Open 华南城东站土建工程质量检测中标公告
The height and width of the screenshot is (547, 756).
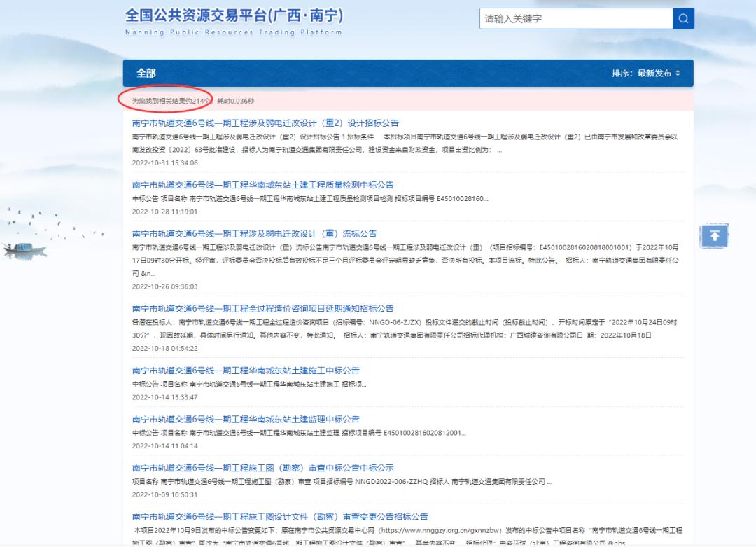(x=262, y=185)
